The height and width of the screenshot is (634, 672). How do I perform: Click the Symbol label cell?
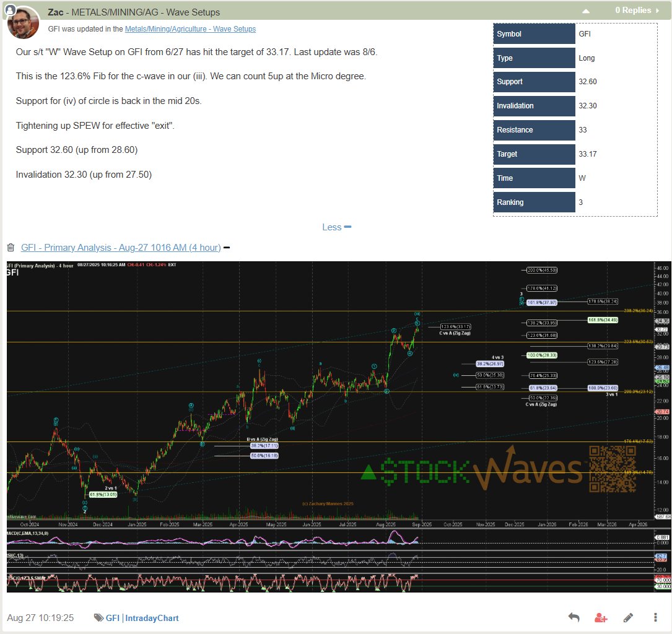[534, 34]
